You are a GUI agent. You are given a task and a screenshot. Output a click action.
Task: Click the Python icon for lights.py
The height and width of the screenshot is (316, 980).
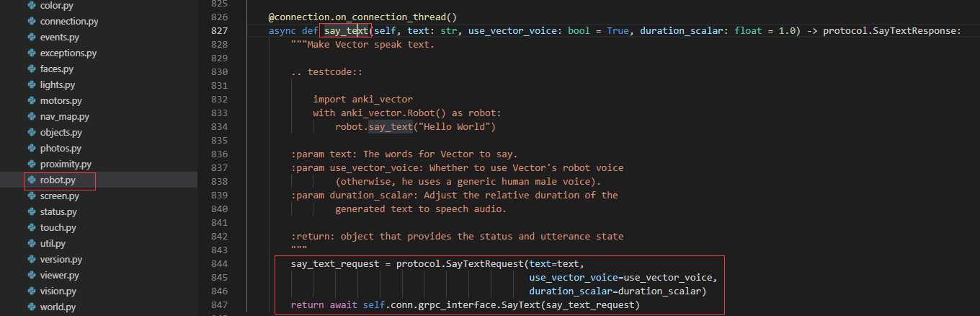(32, 84)
